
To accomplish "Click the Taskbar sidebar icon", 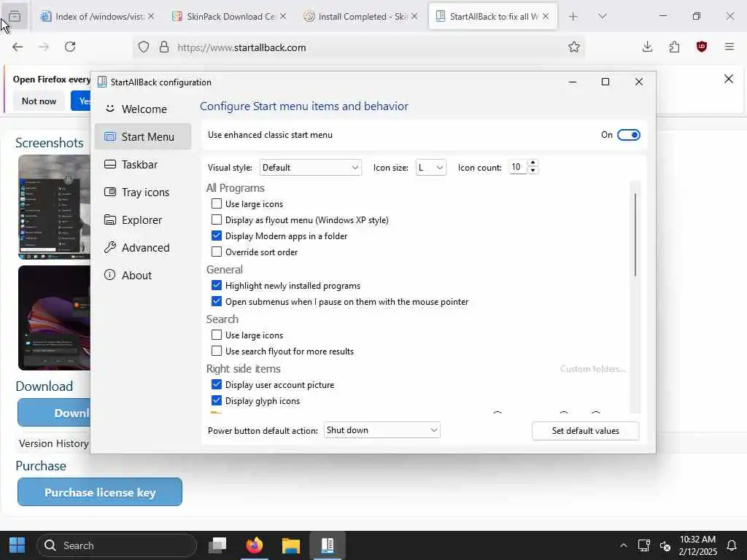I will point(110,164).
